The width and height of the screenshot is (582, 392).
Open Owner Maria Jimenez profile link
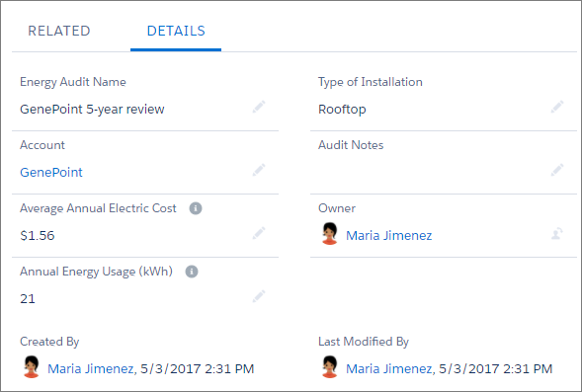[x=388, y=236]
